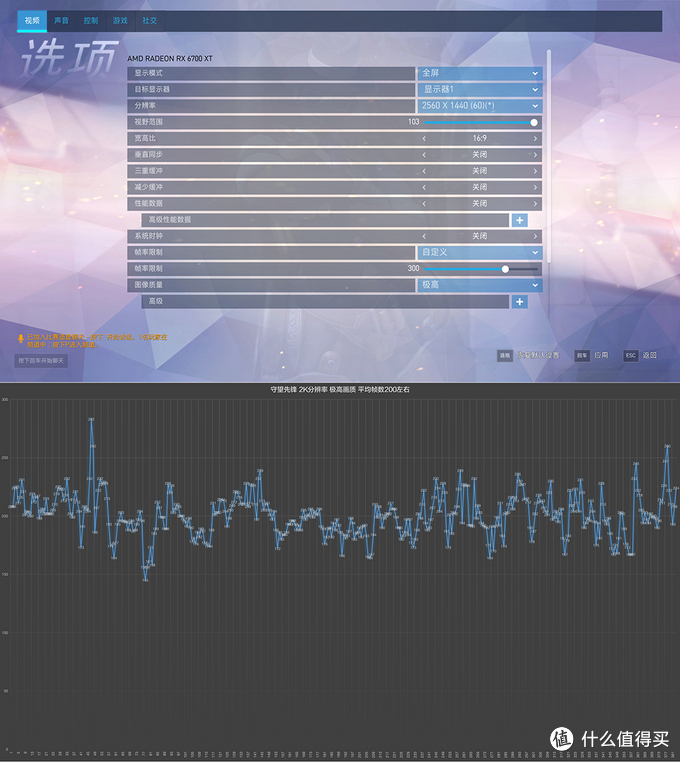Click left arrow on 性能数据 row
Screen dimensions: 680x762
[x=424, y=204]
